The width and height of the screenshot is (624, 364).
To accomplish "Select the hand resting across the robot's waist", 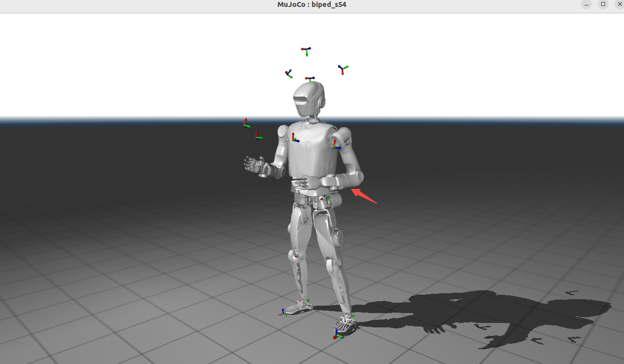I will coord(300,184).
